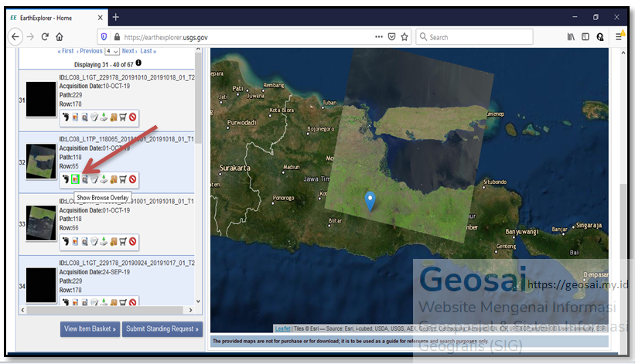Exclude result 31 from results
Screen dimensions: 635x364
[x=132, y=117]
